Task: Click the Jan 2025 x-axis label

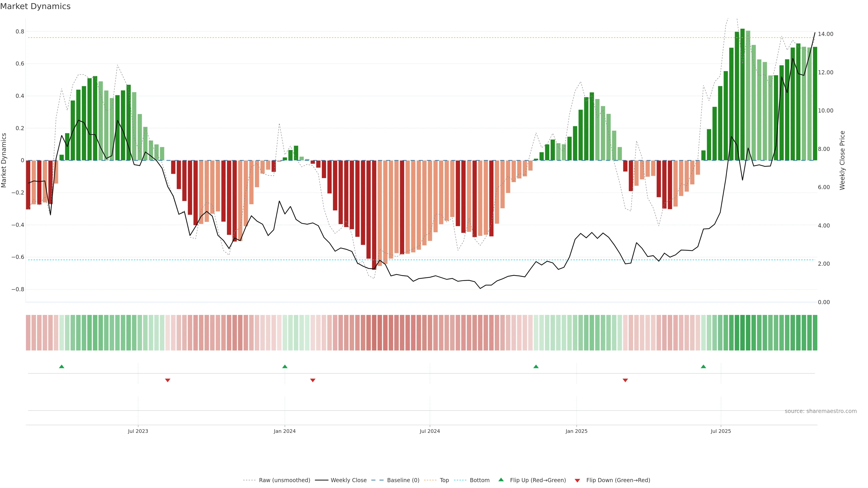Action: (x=576, y=431)
